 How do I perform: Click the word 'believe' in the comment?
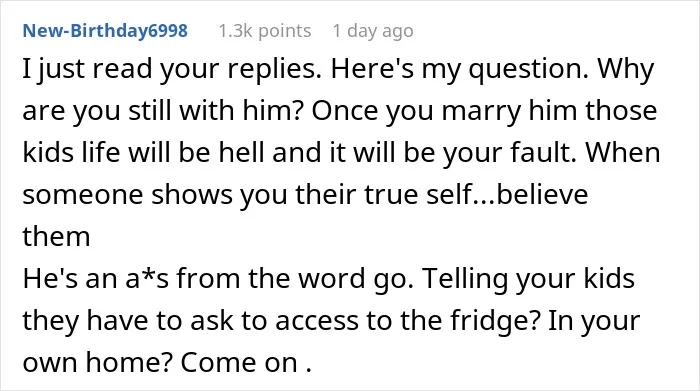tap(542, 195)
